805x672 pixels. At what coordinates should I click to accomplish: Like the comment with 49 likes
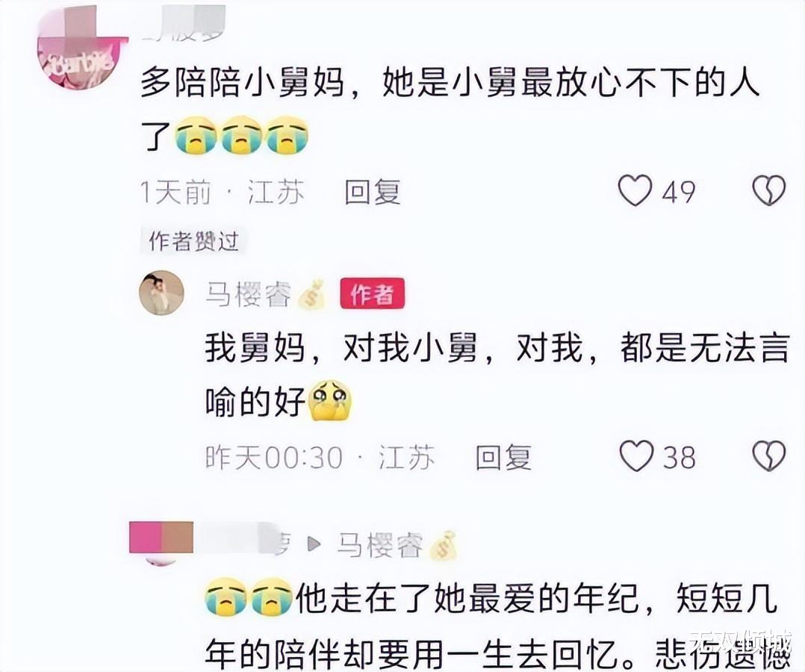pos(635,190)
